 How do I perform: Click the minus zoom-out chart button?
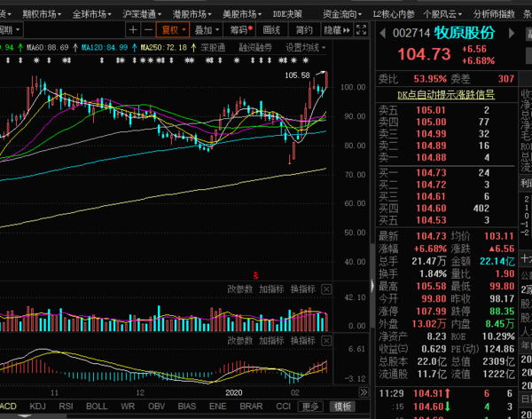147,29
